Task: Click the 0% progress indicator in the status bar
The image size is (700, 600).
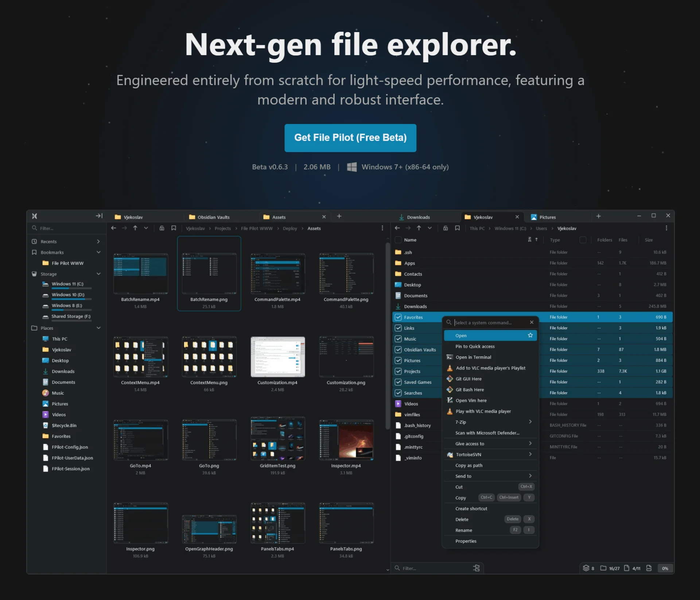Action: 665,568
